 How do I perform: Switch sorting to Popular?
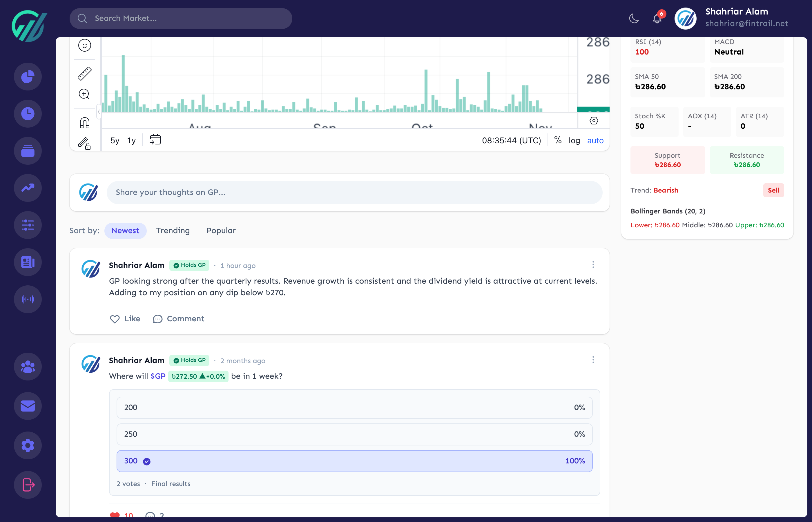[221, 231]
